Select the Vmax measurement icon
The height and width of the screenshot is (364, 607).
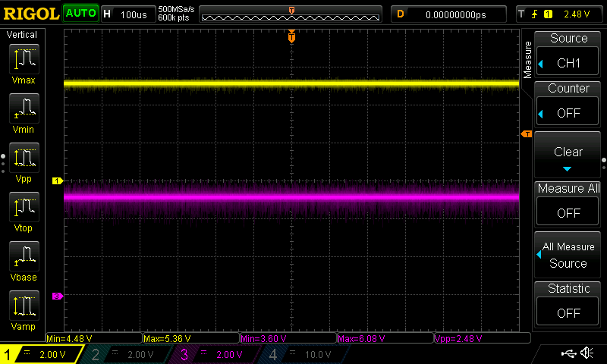coord(25,61)
